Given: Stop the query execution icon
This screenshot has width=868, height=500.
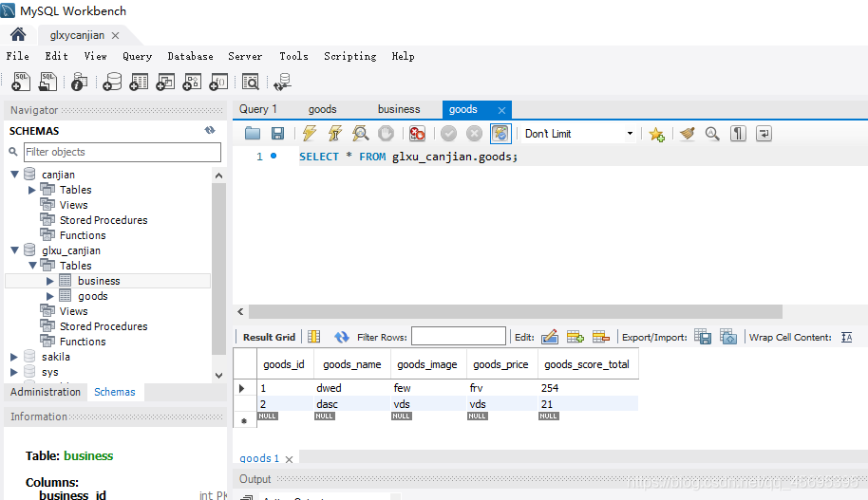Looking at the screenshot, I should (x=386, y=133).
